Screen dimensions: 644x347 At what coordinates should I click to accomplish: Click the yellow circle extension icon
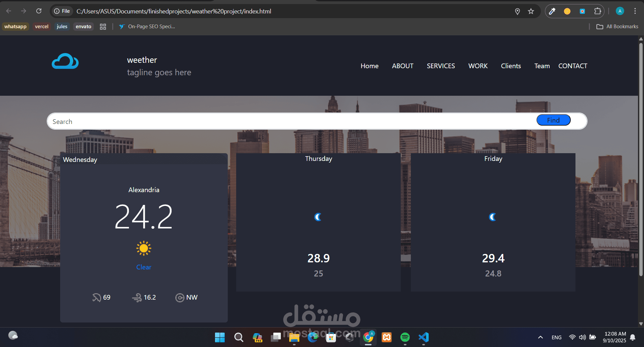click(x=567, y=11)
